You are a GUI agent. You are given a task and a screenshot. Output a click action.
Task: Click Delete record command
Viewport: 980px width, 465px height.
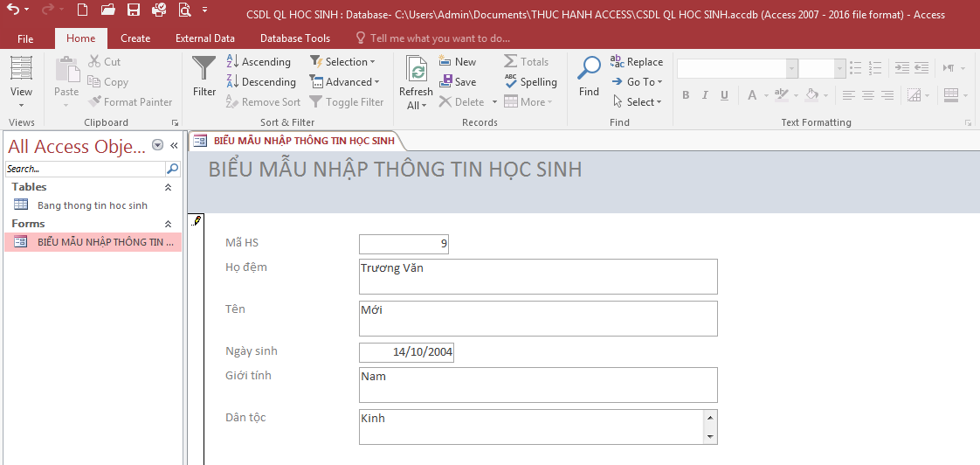(462, 101)
